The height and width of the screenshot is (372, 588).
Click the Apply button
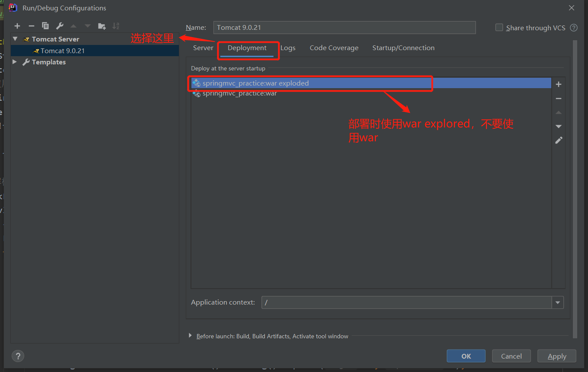(x=557, y=356)
